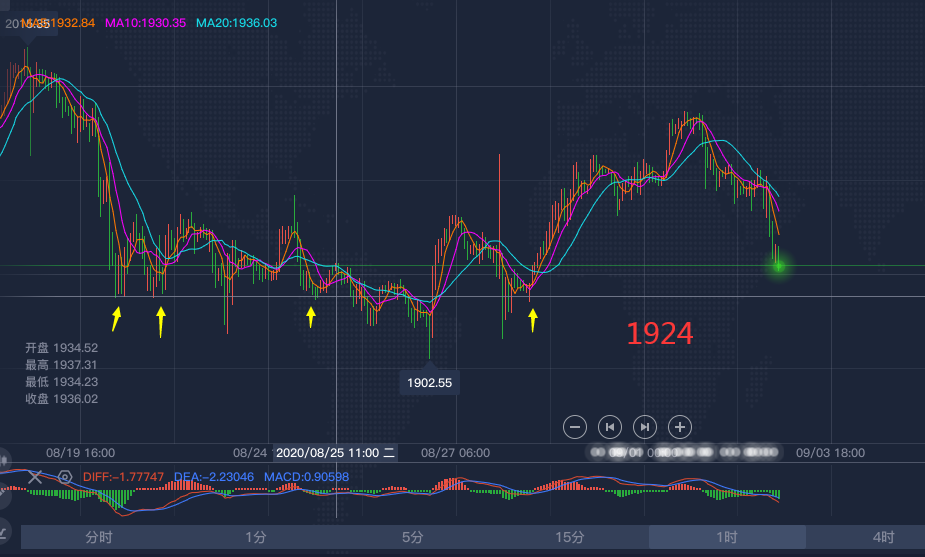925x557 pixels.
Task: Jump to the next candle position
Action: point(645,427)
